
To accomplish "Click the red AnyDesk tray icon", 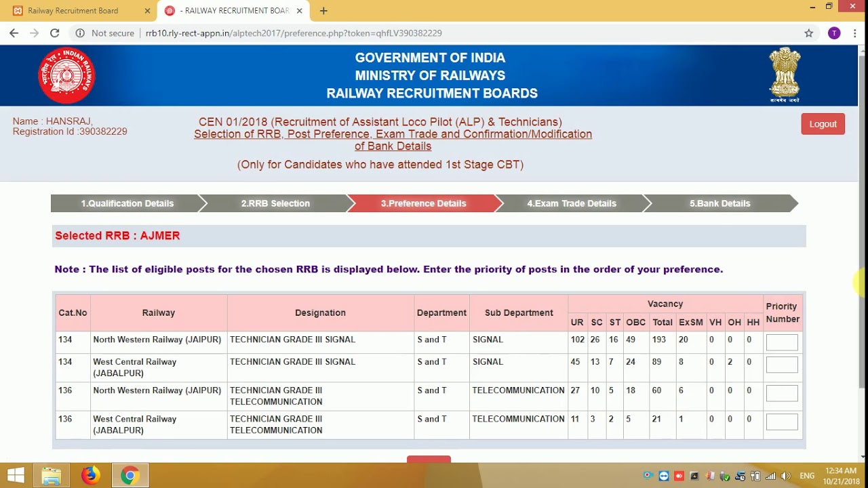I will (679, 476).
